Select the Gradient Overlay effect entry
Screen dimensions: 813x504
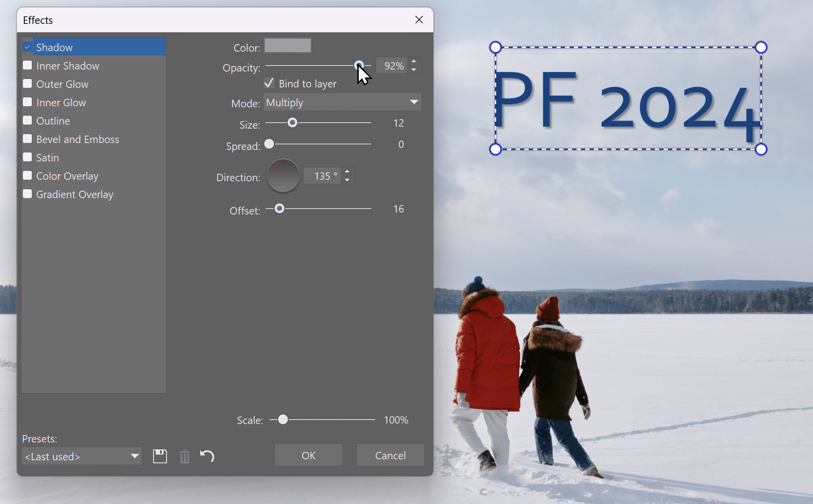click(75, 195)
